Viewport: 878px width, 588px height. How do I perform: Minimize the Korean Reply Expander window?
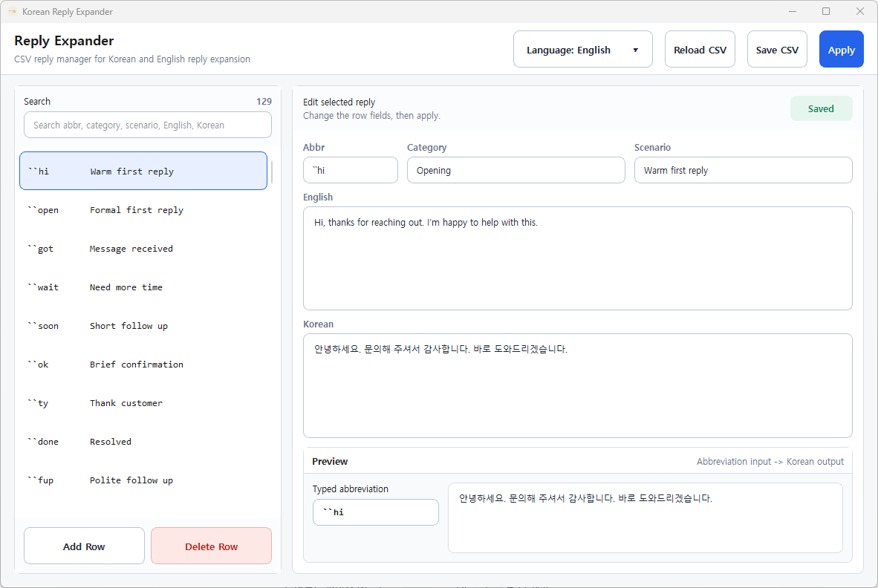point(793,11)
